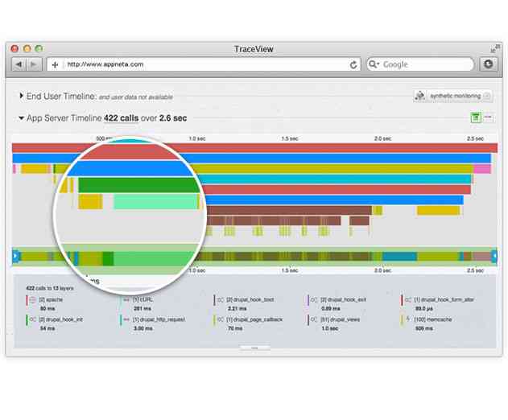This screenshot has height=420, width=508.
Task: Click the drupal_hook_boot layer icon
Action: click(x=221, y=300)
